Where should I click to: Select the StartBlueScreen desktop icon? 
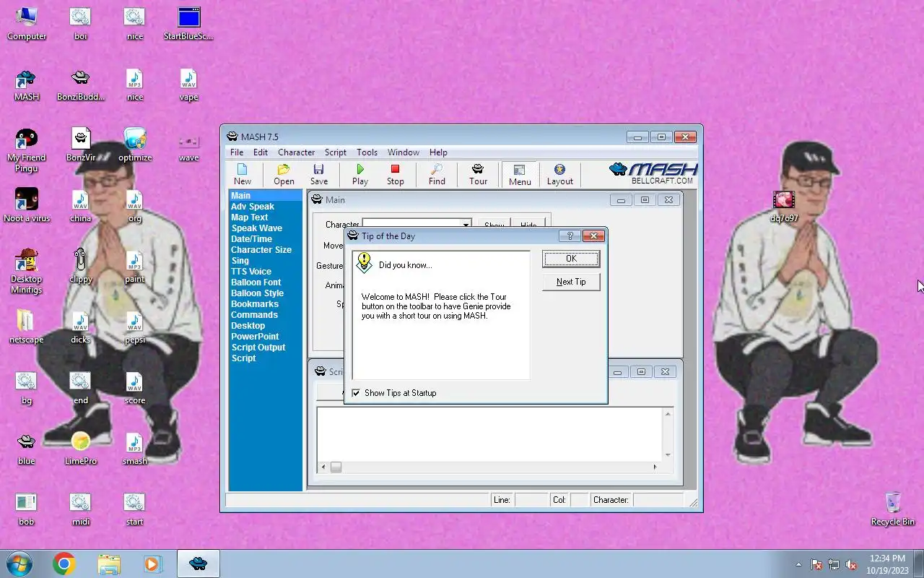coord(188,24)
